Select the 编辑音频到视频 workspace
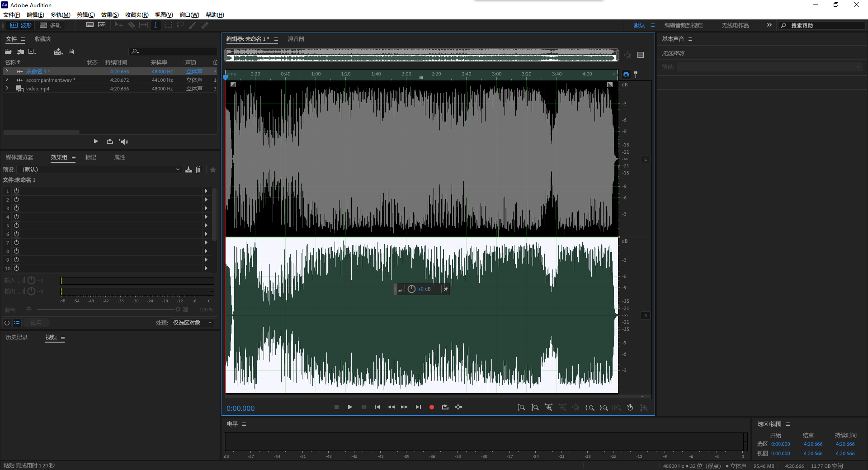The width and height of the screenshot is (868, 470). click(683, 25)
